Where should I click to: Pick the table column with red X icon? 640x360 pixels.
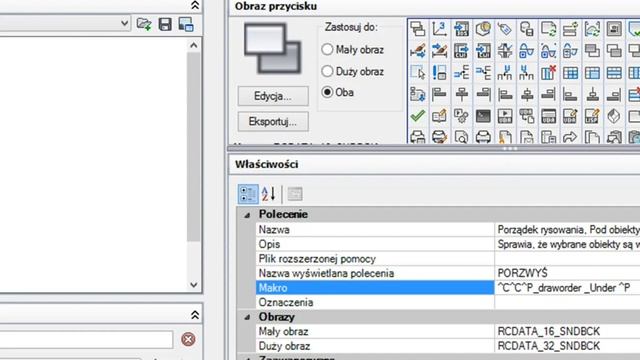click(x=549, y=73)
